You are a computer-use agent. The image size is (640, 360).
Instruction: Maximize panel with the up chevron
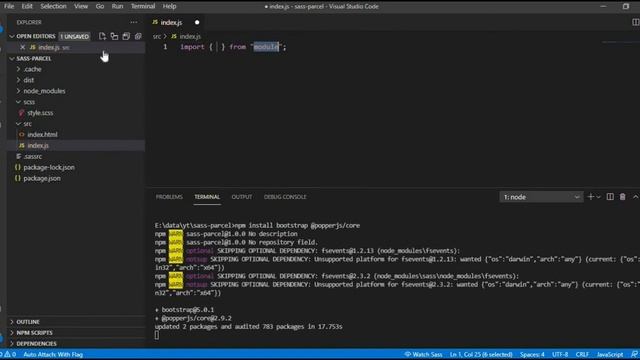coord(636,197)
